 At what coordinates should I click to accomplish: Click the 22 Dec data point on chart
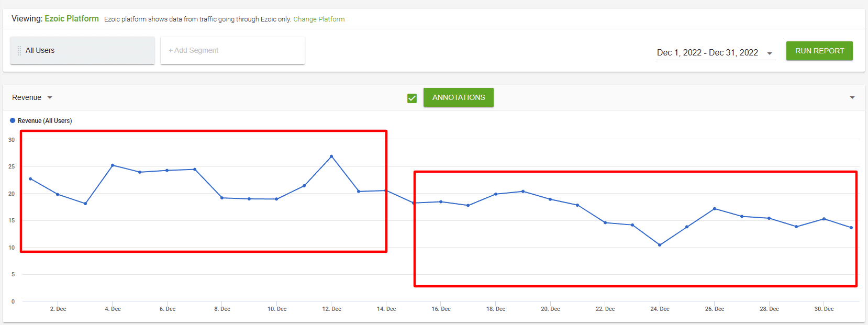pos(605,223)
